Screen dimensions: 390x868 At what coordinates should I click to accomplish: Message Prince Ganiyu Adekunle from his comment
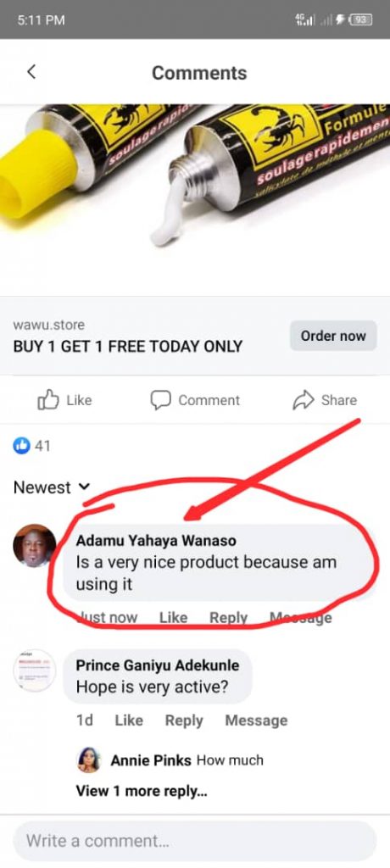click(256, 721)
